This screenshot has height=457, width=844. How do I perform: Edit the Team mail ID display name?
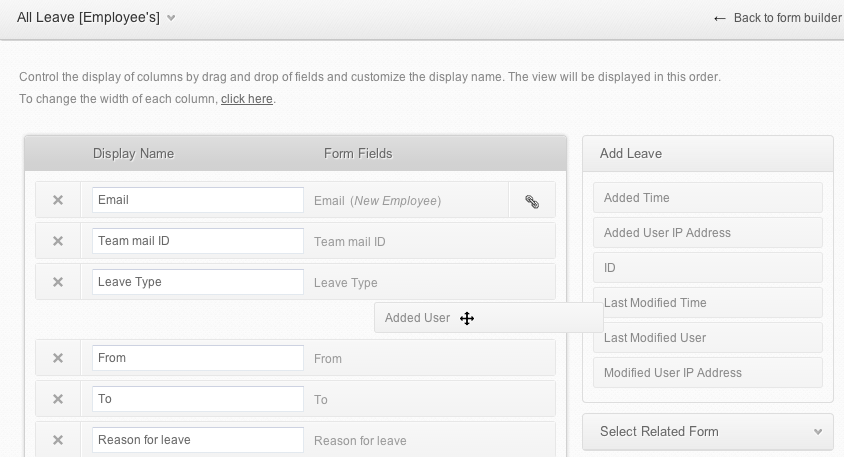tap(198, 241)
